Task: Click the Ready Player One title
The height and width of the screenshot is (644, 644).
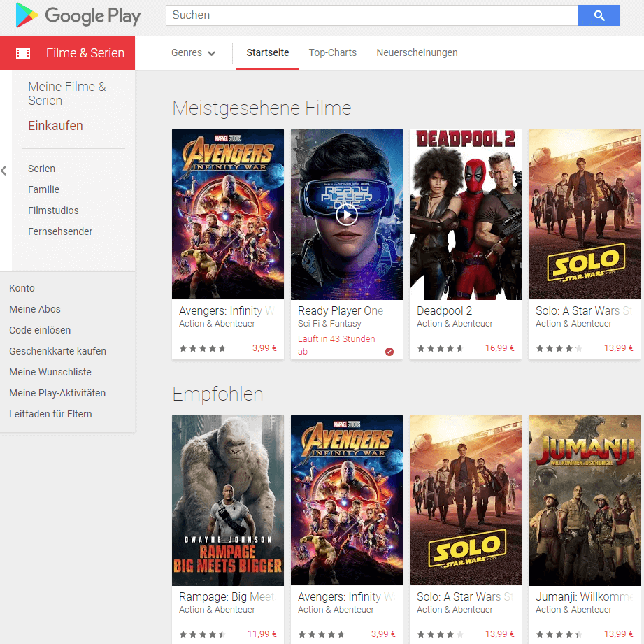Action: pyautogui.click(x=341, y=311)
